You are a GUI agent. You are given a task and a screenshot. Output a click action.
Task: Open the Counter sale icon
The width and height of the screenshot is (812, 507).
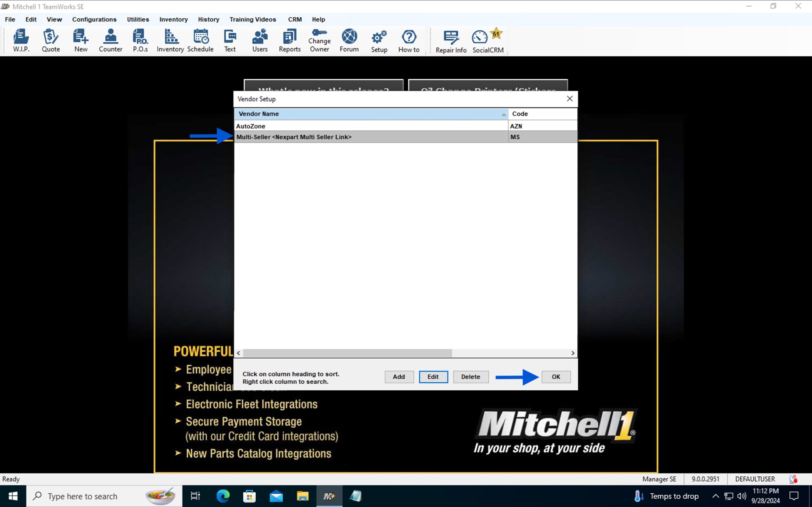110,40
